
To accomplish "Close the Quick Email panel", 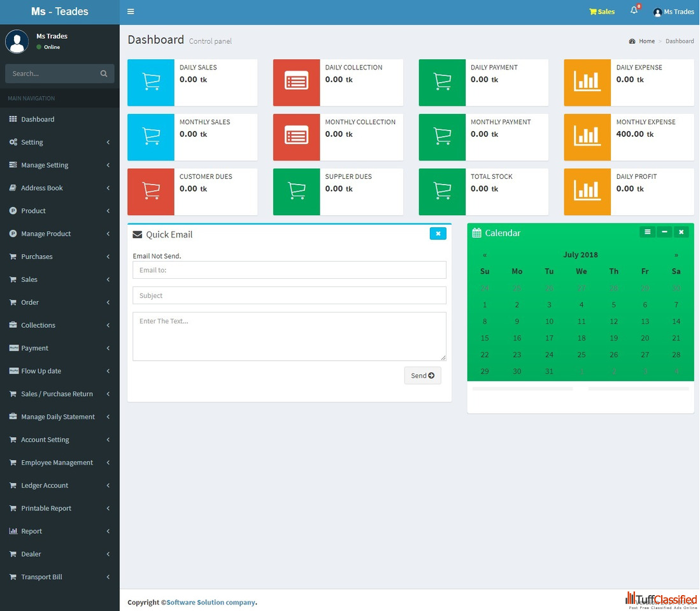I will (x=438, y=234).
